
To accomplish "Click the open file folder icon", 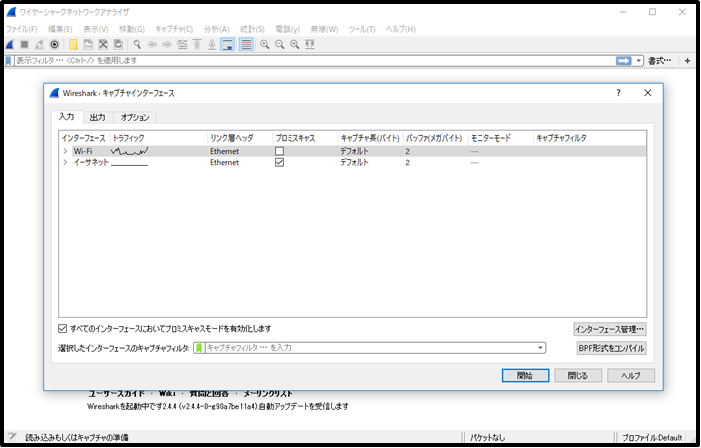I will click(x=73, y=44).
